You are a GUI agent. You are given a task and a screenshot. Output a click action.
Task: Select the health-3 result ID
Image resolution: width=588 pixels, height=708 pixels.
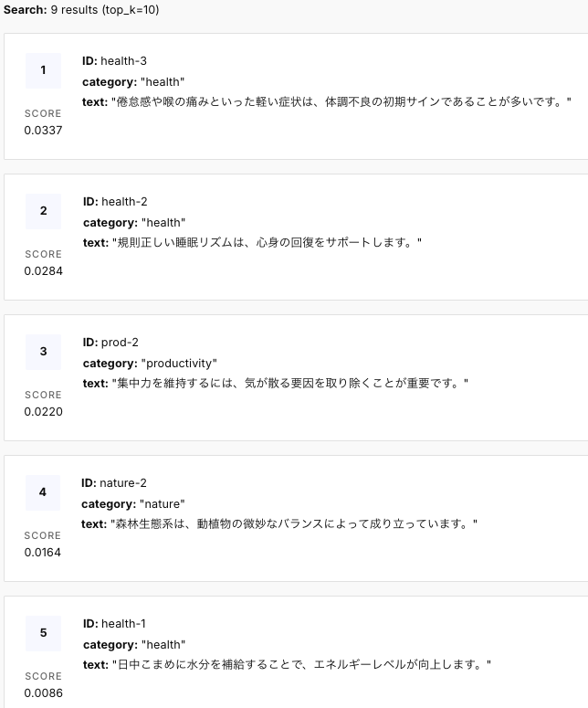123,61
